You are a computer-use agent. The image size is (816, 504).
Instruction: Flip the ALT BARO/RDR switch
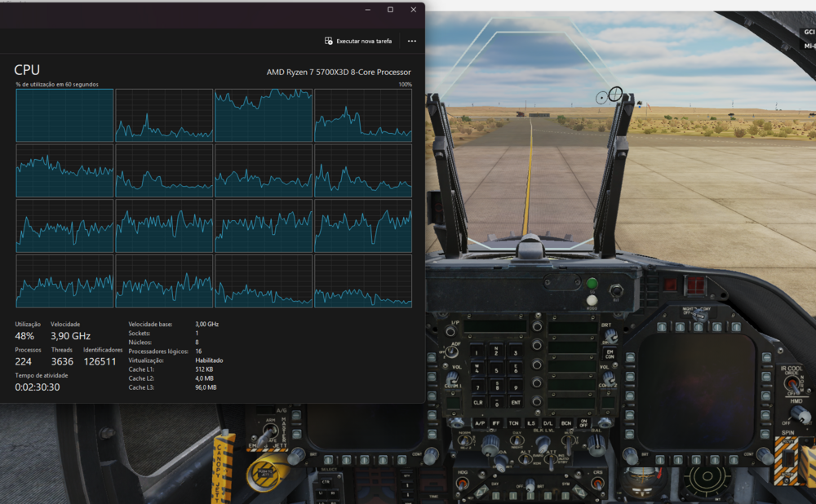[525, 459]
